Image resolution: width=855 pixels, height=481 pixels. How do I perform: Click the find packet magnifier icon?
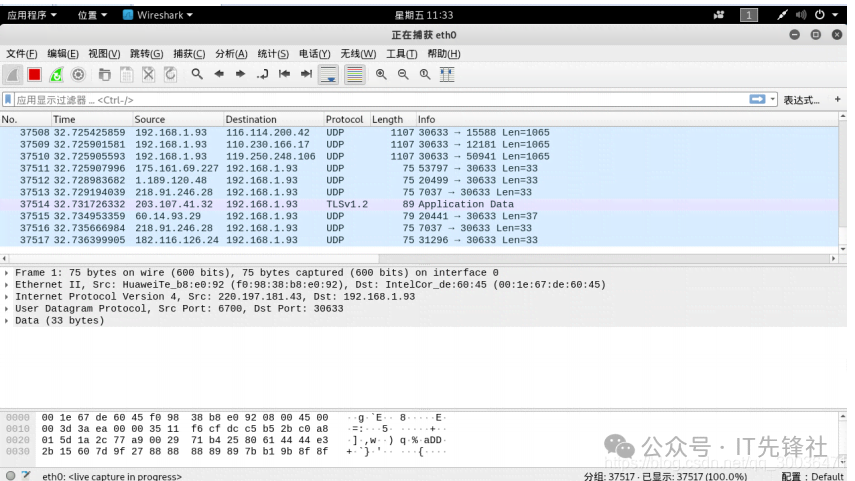coord(197,74)
